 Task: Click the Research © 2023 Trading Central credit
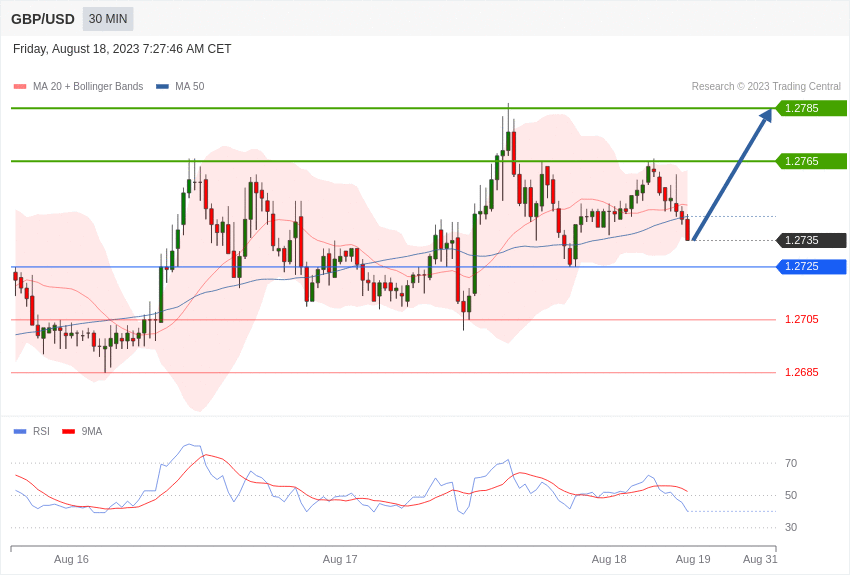766,86
